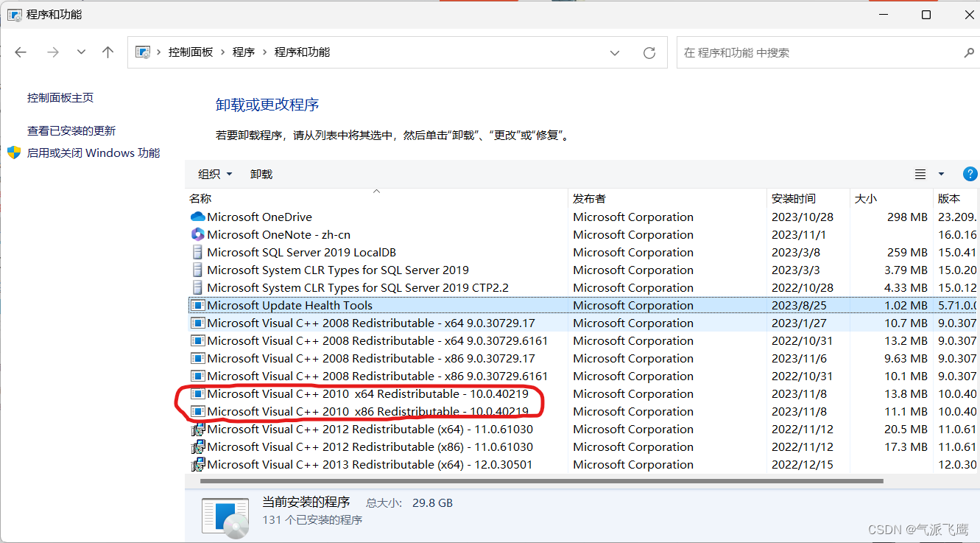Click icon of Visual C++ 2008 x86 9.0.30729.17
980x543 pixels.
tap(197, 358)
